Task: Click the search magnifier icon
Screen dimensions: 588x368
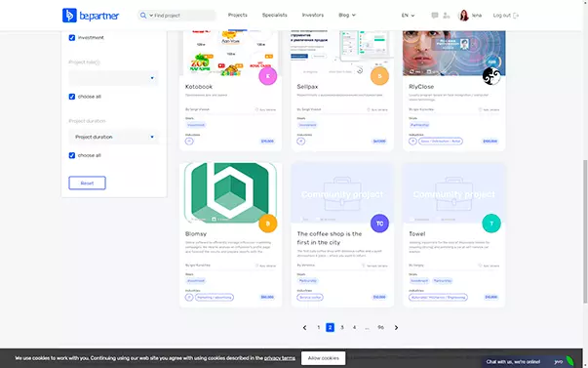Action: point(143,16)
